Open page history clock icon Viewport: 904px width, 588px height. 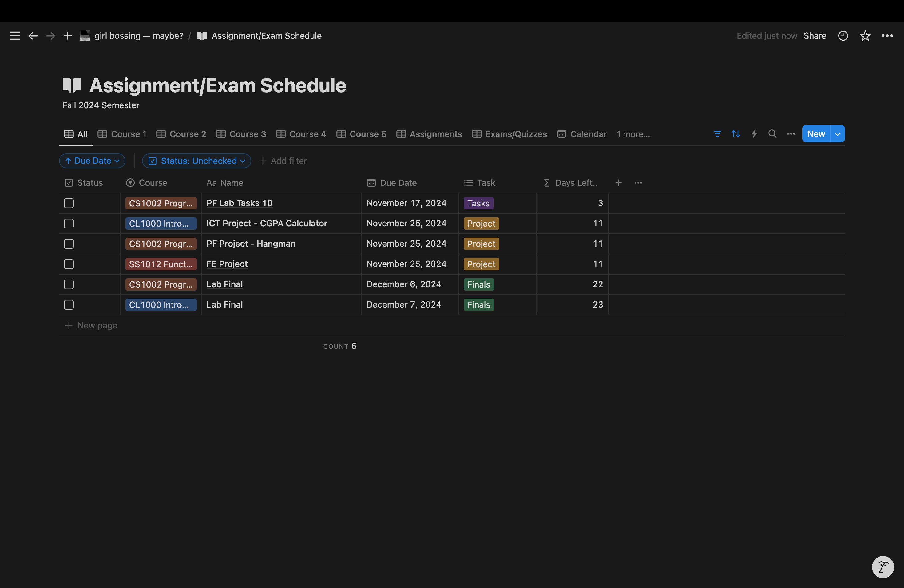click(x=843, y=36)
